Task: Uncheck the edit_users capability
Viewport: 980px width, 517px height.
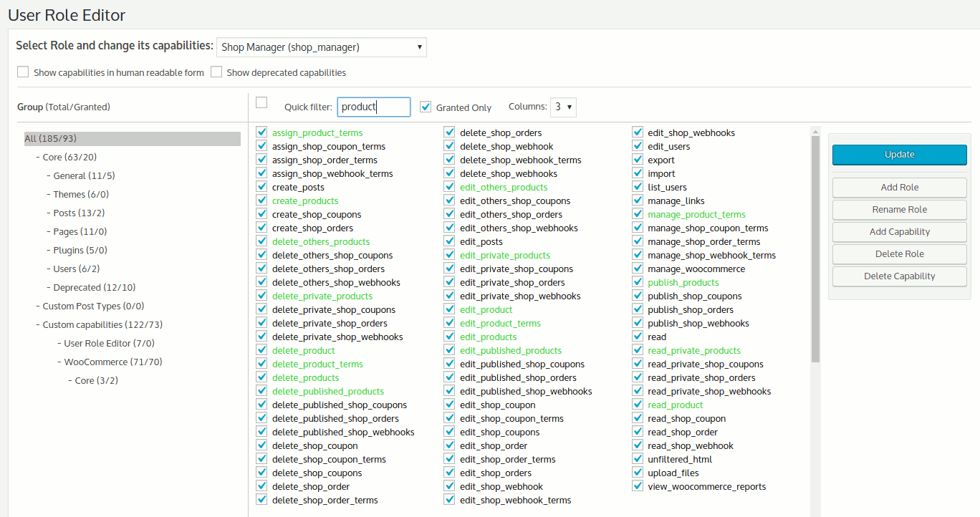Action: [637, 147]
